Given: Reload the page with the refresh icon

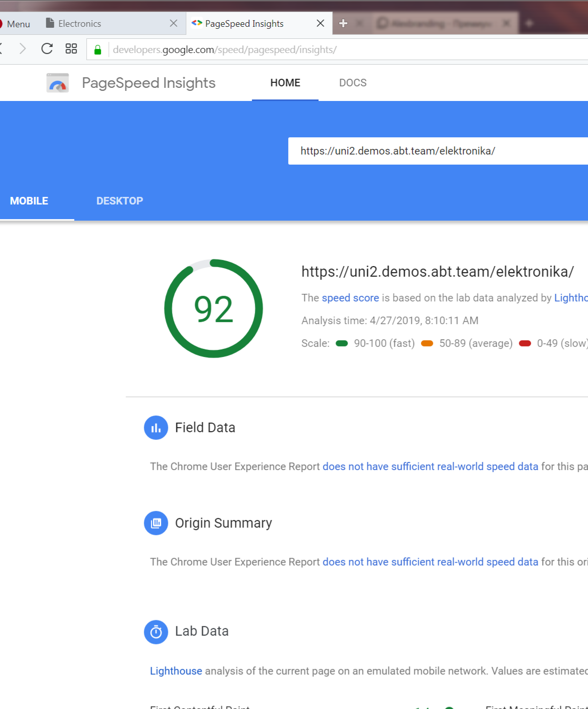Looking at the screenshot, I should [47, 49].
